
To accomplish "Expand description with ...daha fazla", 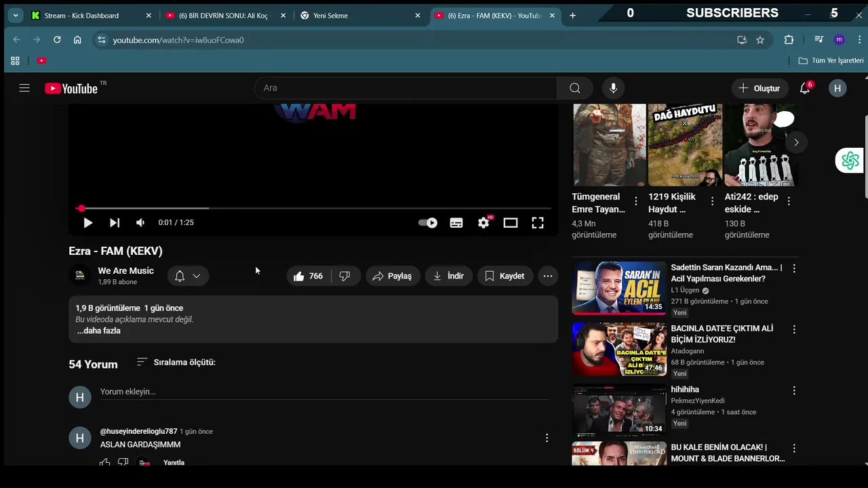I will [x=98, y=331].
